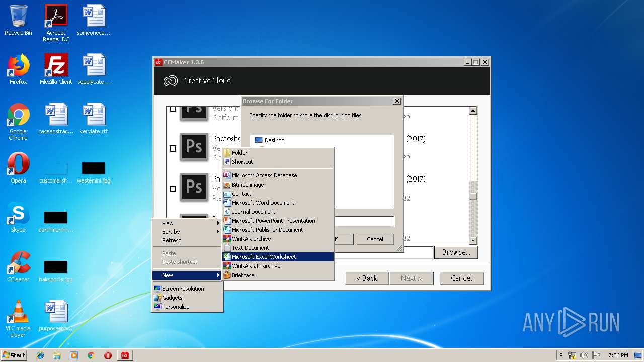Click CCMaker wizard Cancel button
Image resolution: width=644 pixels, height=362 pixels.
pos(461,278)
